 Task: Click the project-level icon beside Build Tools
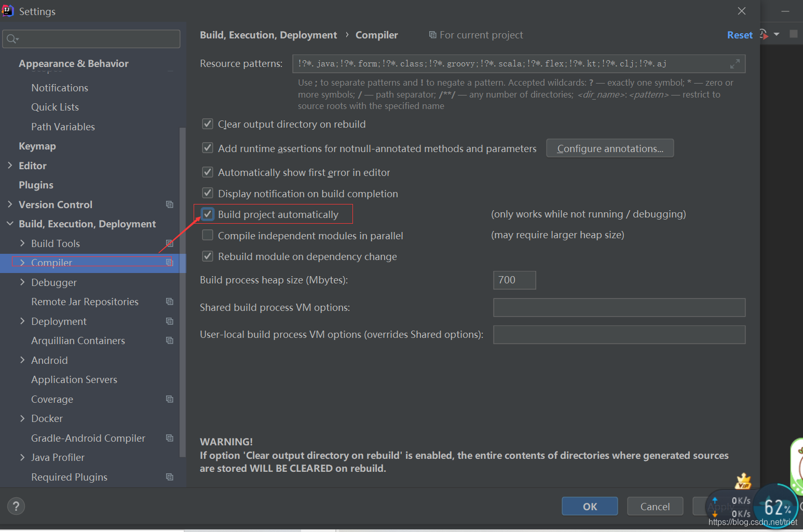pyautogui.click(x=170, y=243)
